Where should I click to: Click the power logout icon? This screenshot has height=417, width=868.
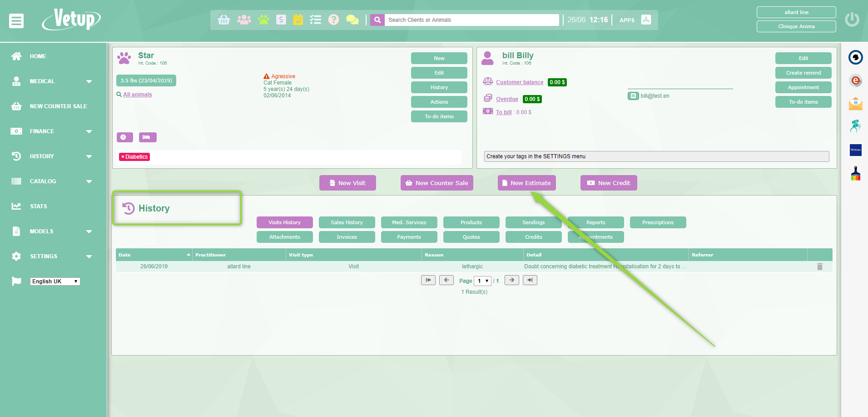coord(852,20)
